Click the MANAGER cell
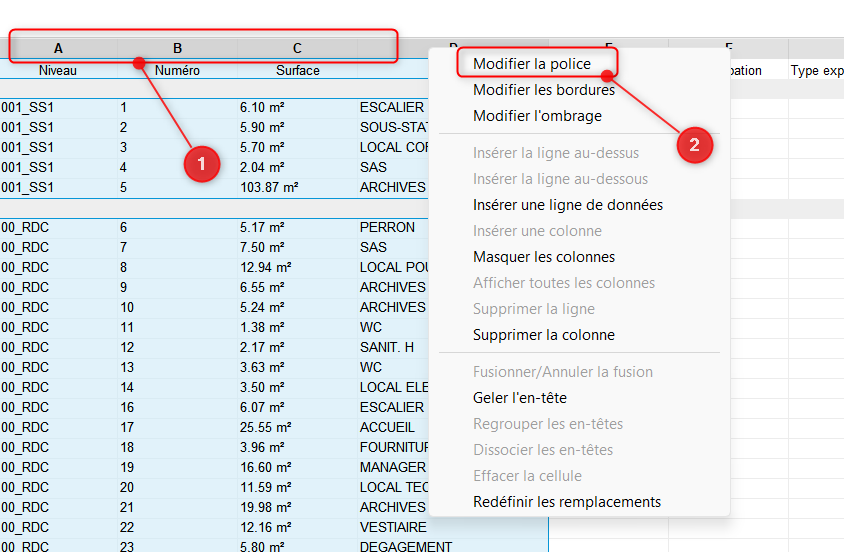The height and width of the screenshot is (552, 844). [x=393, y=467]
